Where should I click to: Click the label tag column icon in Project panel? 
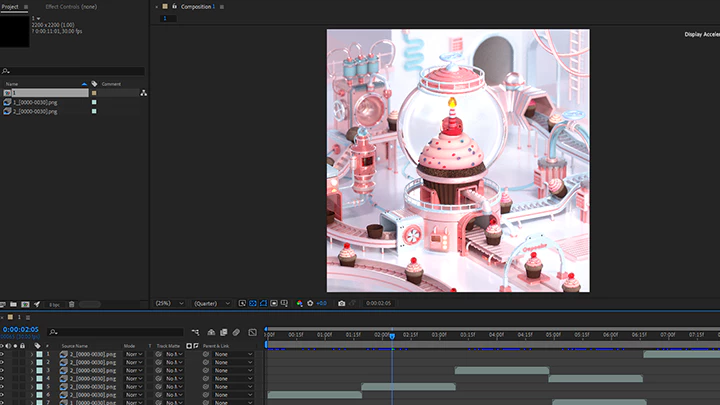click(94, 84)
